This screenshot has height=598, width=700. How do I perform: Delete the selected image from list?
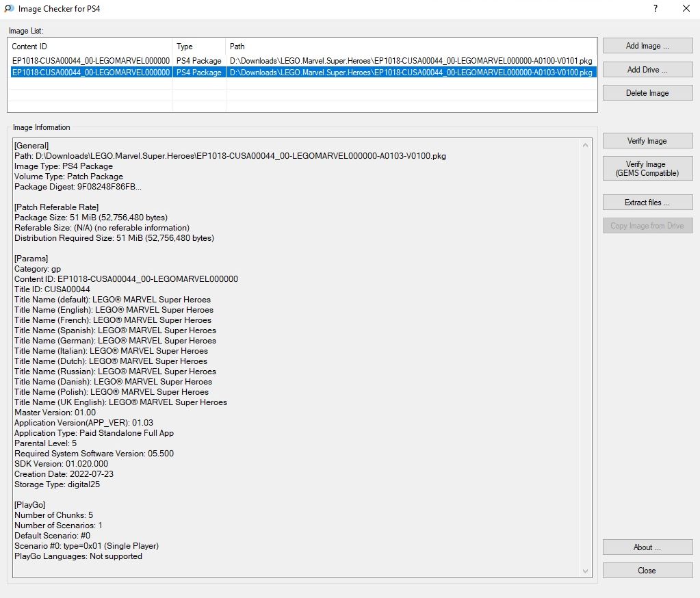tap(647, 93)
